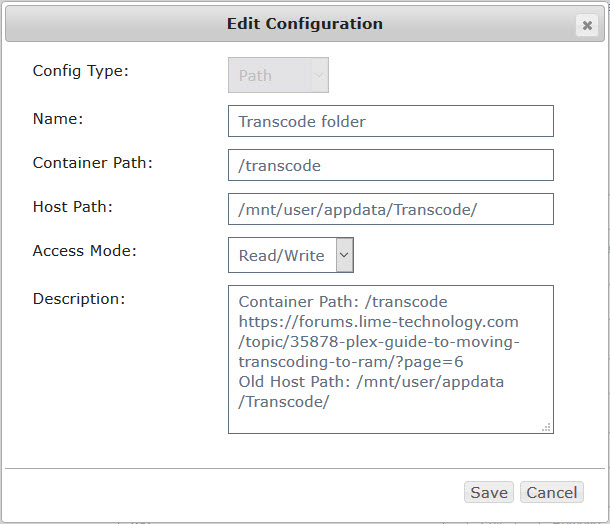The width and height of the screenshot is (610, 524).
Task: Open the Config Type dropdown
Action: [x=270, y=75]
